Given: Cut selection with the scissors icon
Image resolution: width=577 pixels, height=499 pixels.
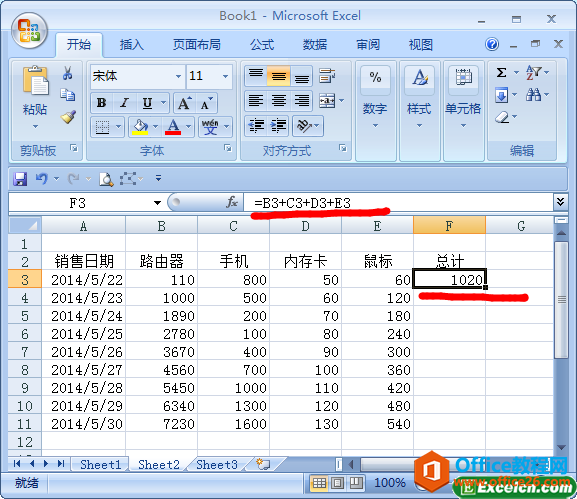Looking at the screenshot, I should pyautogui.click(x=67, y=73).
